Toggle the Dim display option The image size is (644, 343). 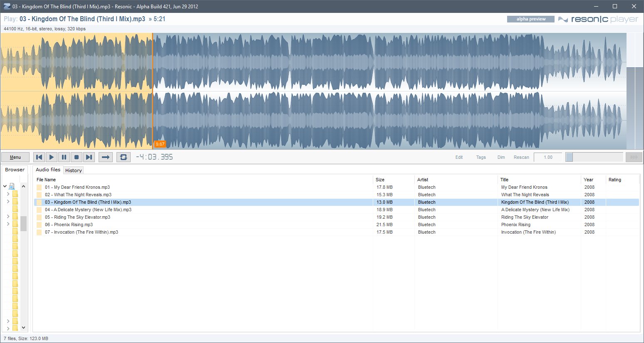tap(501, 157)
